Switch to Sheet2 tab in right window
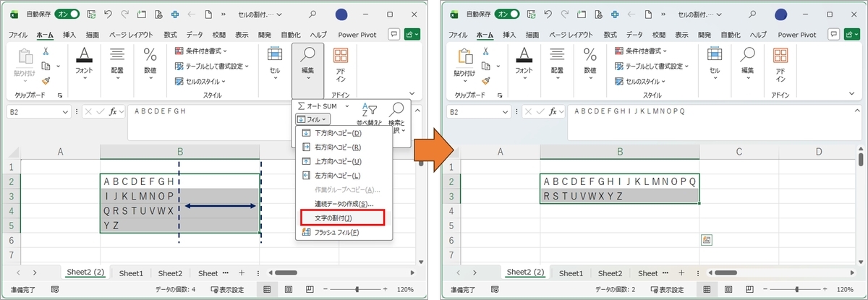This screenshot has width=868, height=300. 610,273
